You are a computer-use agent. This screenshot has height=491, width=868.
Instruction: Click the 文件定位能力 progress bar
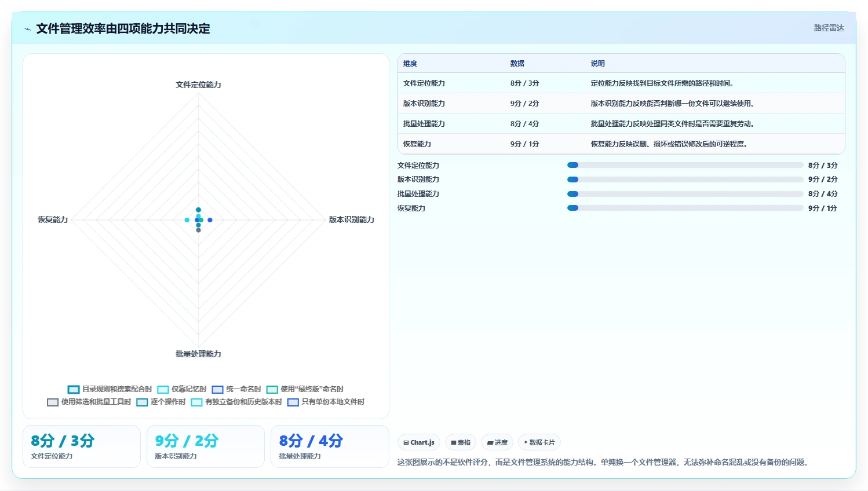pos(685,165)
